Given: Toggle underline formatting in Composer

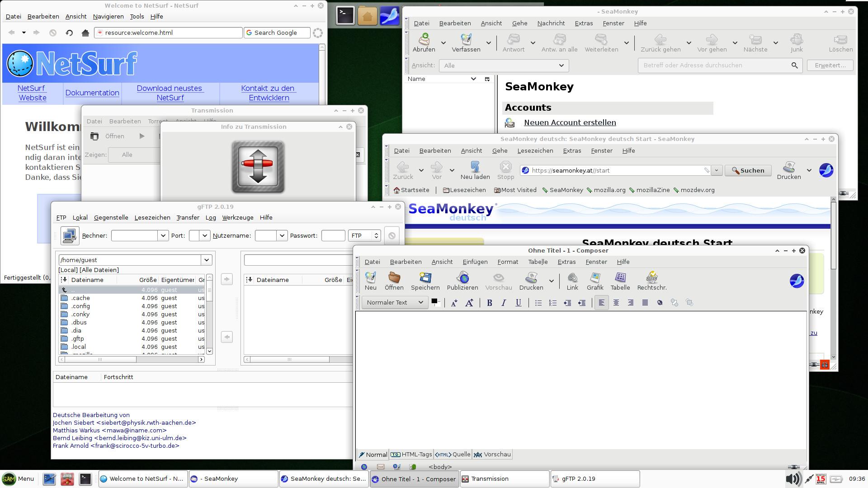Looking at the screenshot, I should click(x=518, y=303).
